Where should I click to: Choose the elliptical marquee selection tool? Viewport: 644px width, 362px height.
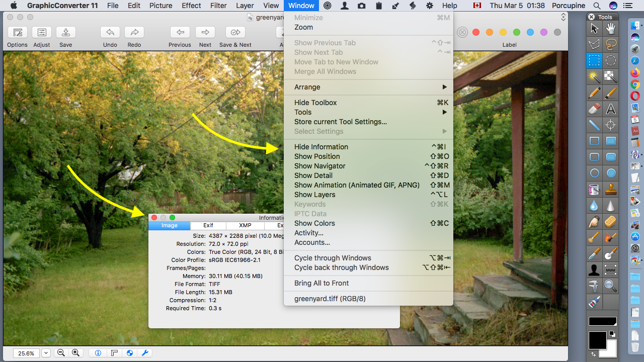tap(611, 61)
